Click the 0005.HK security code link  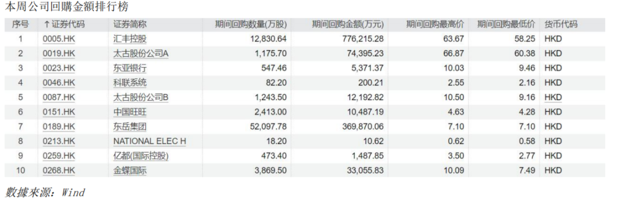pyautogui.click(x=59, y=39)
